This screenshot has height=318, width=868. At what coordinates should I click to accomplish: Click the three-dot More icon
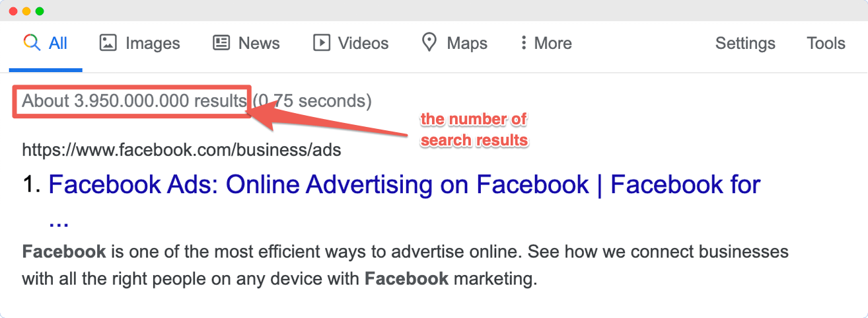pos(523,43)
